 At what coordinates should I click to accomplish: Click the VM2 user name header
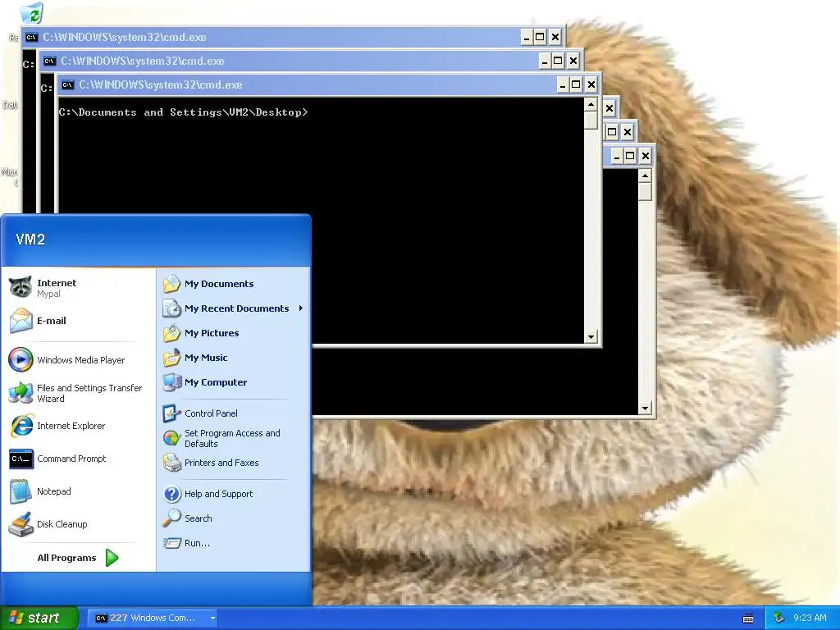(30, 240)
